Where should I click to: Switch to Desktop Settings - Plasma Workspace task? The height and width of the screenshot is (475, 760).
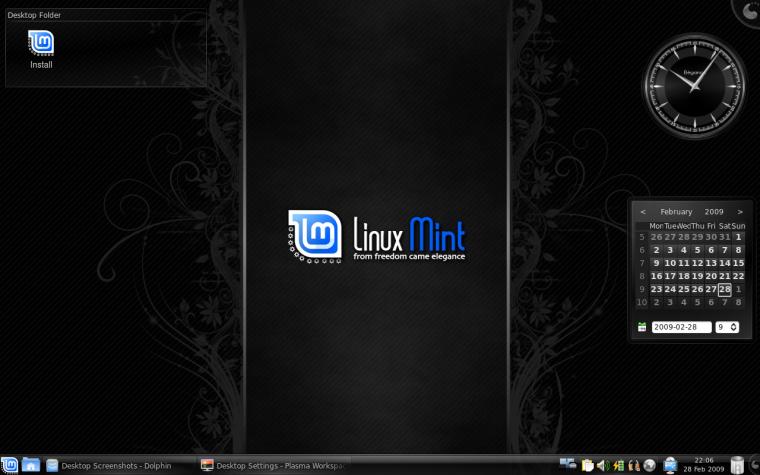[272, 466]
